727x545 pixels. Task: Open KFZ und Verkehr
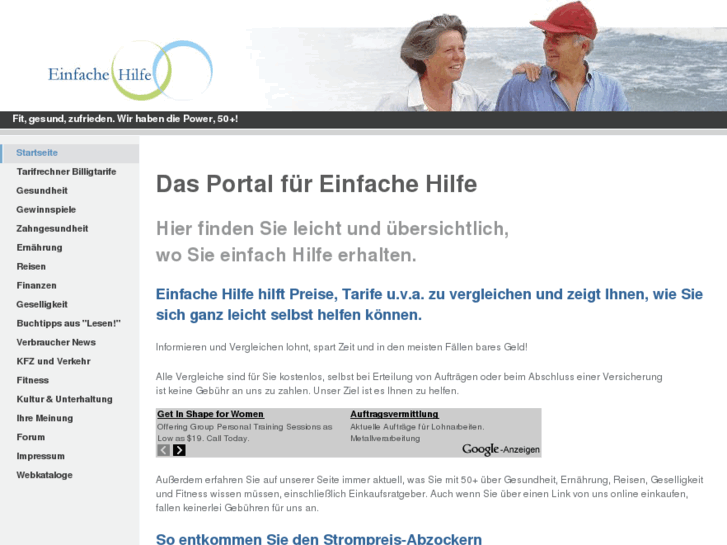tap(53, 361)
